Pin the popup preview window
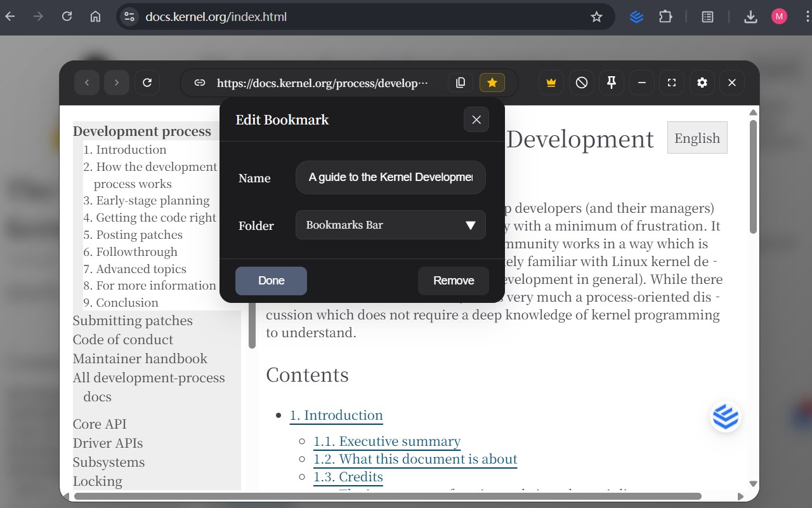The height and width of the screenshot is (508, 812). coord(612,83)
